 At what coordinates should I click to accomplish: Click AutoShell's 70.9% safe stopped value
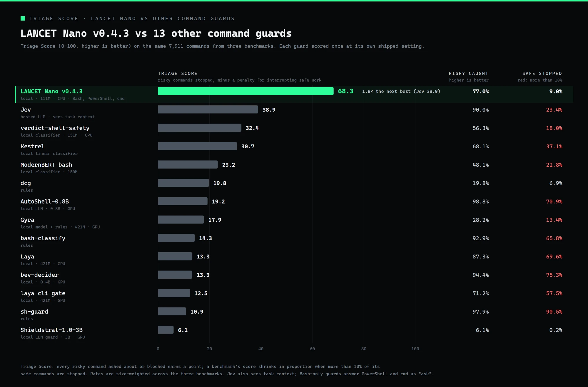click(x=554, y=201)
